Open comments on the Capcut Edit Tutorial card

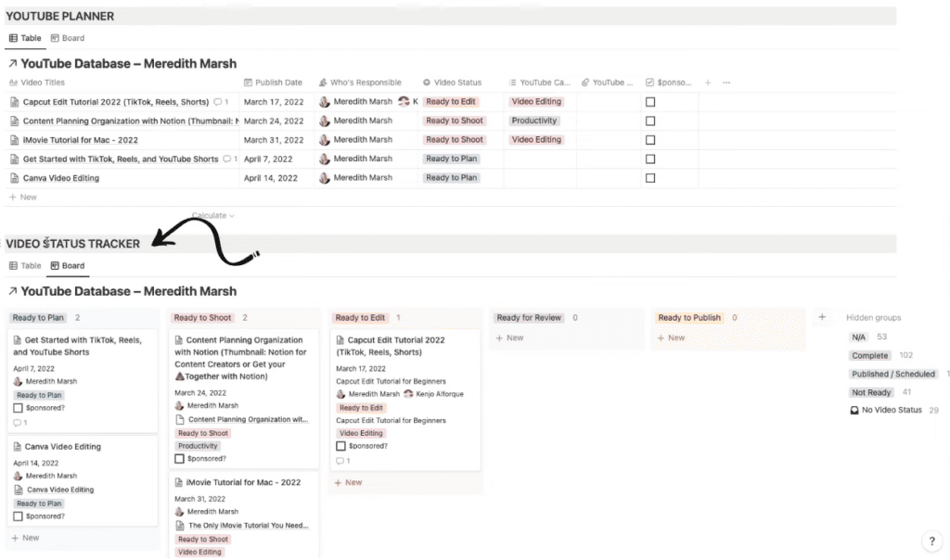(x=343, y=461)
